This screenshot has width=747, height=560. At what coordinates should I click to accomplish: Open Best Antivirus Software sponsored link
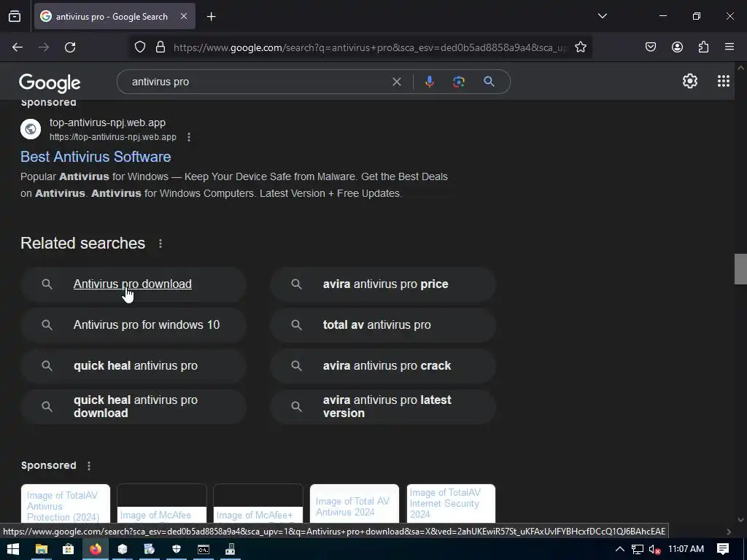(x=96, y=157)
